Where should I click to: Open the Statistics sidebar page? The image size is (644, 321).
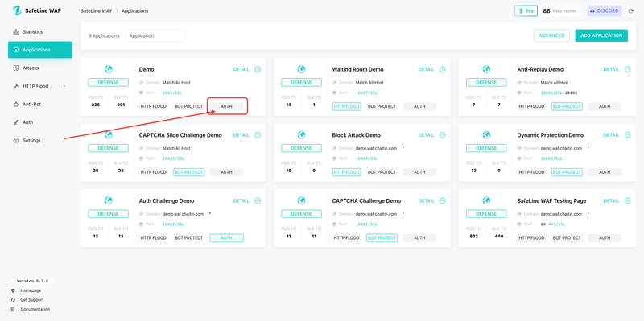[39, 31]
